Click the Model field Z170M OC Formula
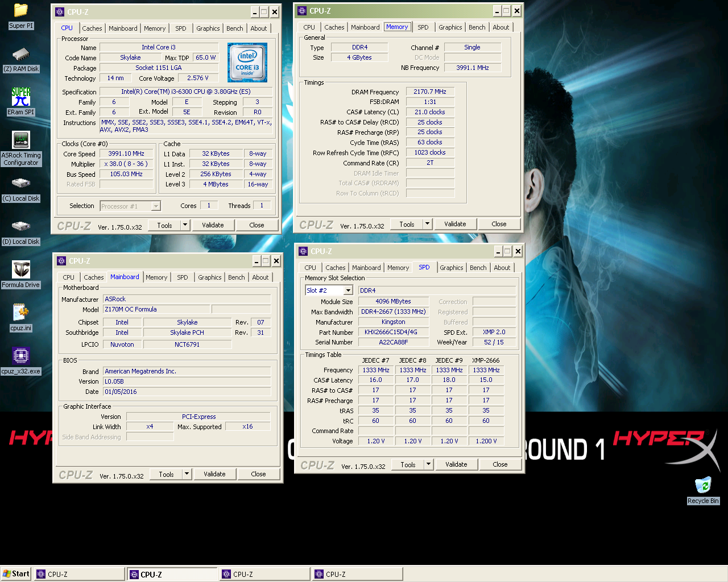728x582 pixels. [x=157, y=309]
